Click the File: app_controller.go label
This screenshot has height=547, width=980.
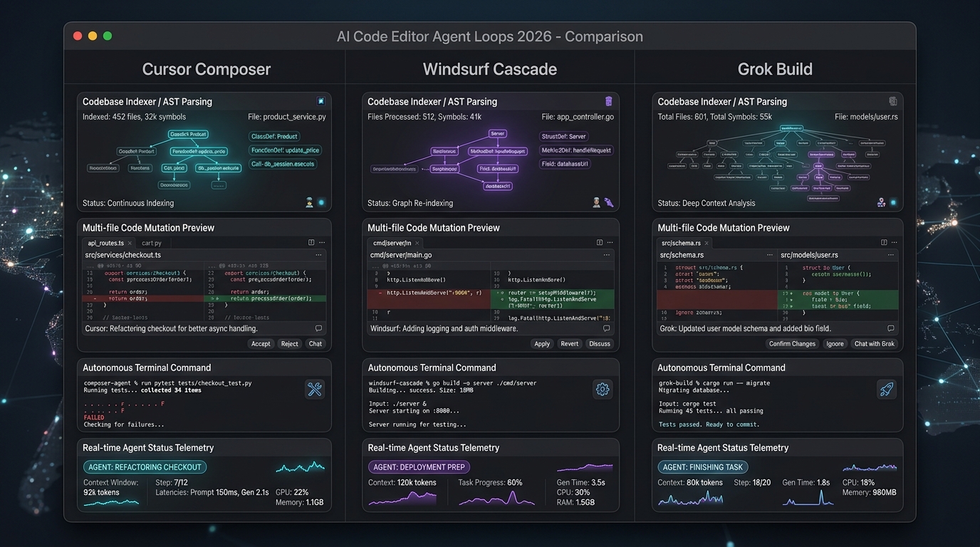pos(578,117)
